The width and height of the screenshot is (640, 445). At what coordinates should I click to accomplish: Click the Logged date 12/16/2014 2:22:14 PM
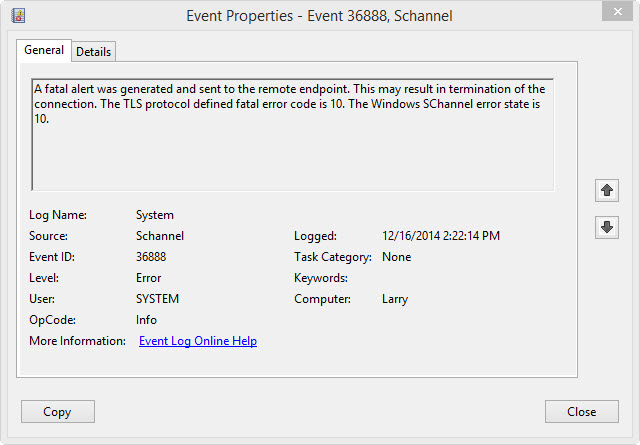[441, 236]
